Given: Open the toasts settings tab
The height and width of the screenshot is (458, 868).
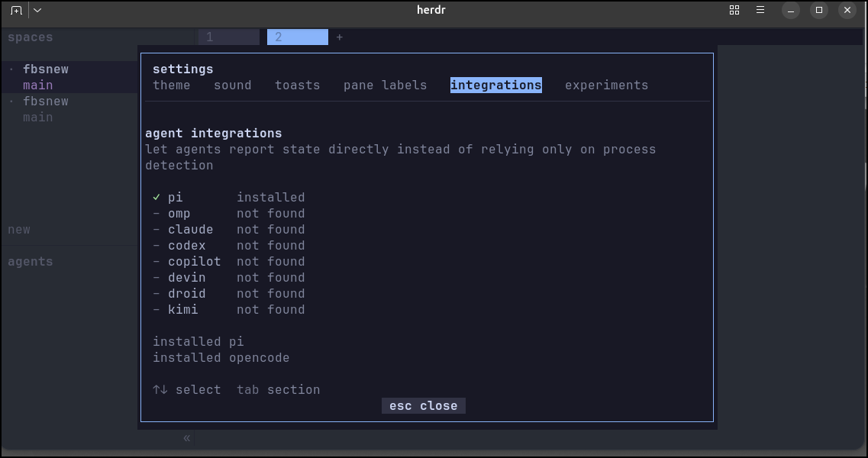Looking at the screenshot, I should point(297,85).
